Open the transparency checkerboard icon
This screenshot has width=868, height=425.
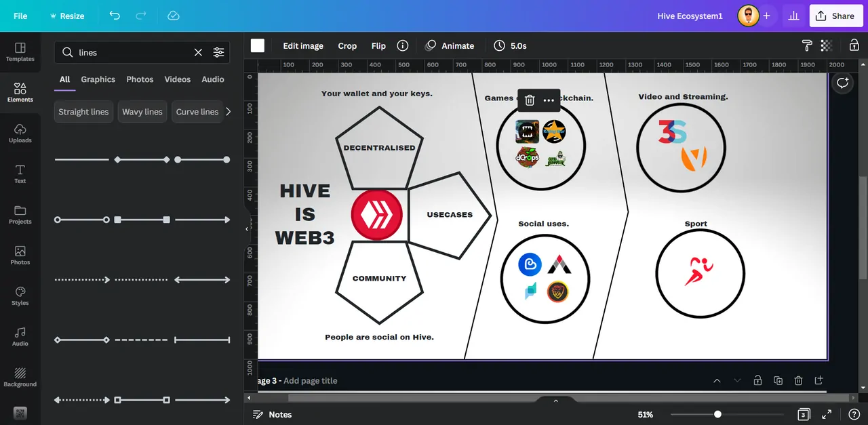pos(827,45)
